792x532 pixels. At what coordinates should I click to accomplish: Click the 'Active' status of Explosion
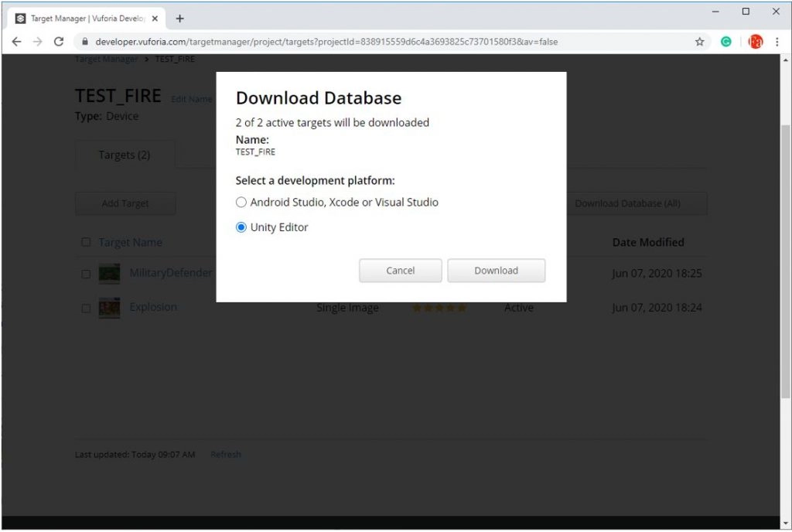[519, 308]
